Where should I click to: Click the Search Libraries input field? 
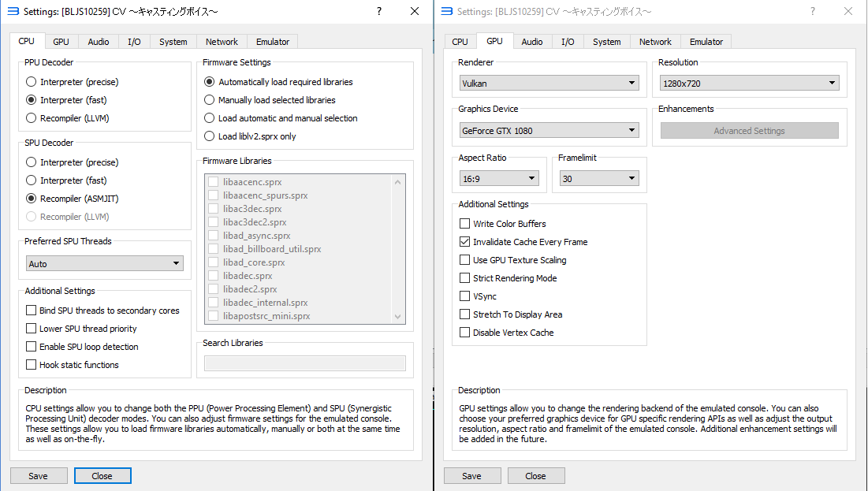tap(304, 363)
